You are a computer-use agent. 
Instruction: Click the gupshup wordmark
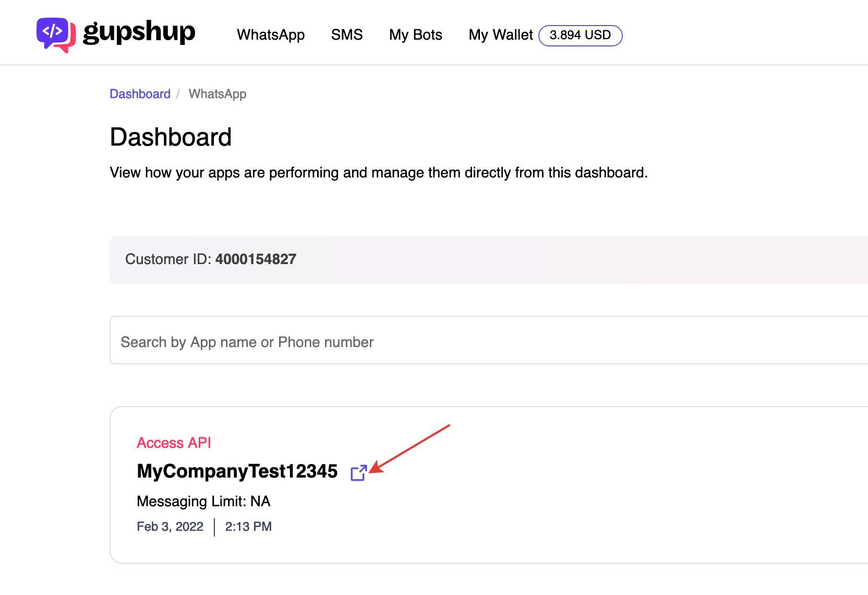(139, 32)
